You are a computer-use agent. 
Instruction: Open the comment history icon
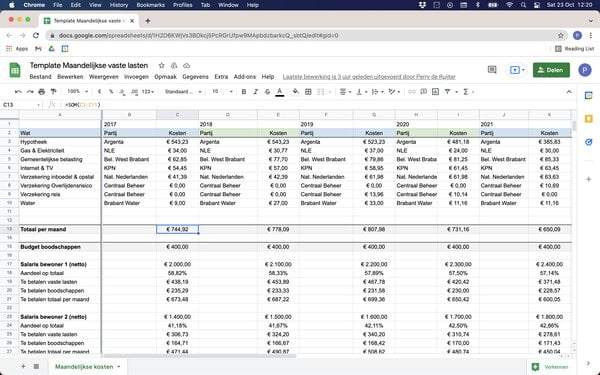point(492,70)
